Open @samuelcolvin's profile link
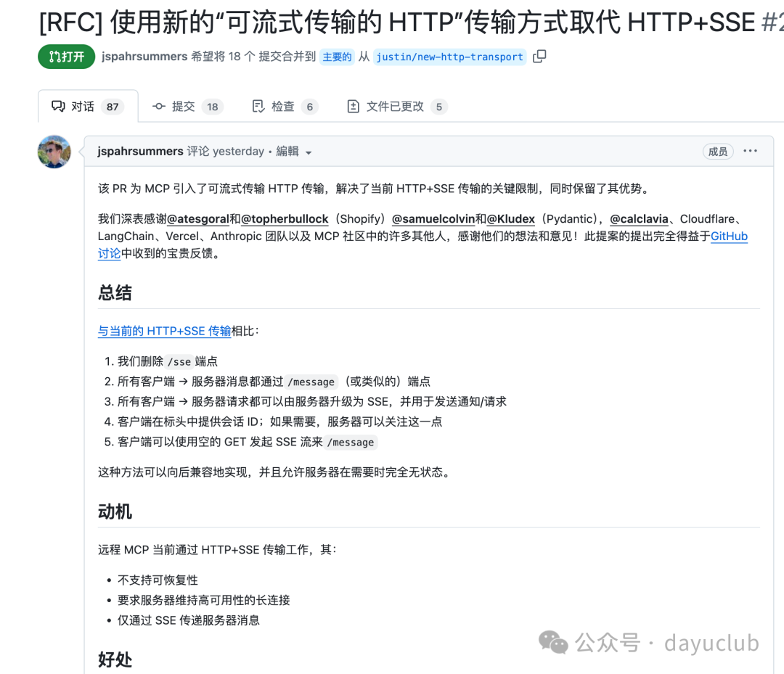 pos(434,219)
